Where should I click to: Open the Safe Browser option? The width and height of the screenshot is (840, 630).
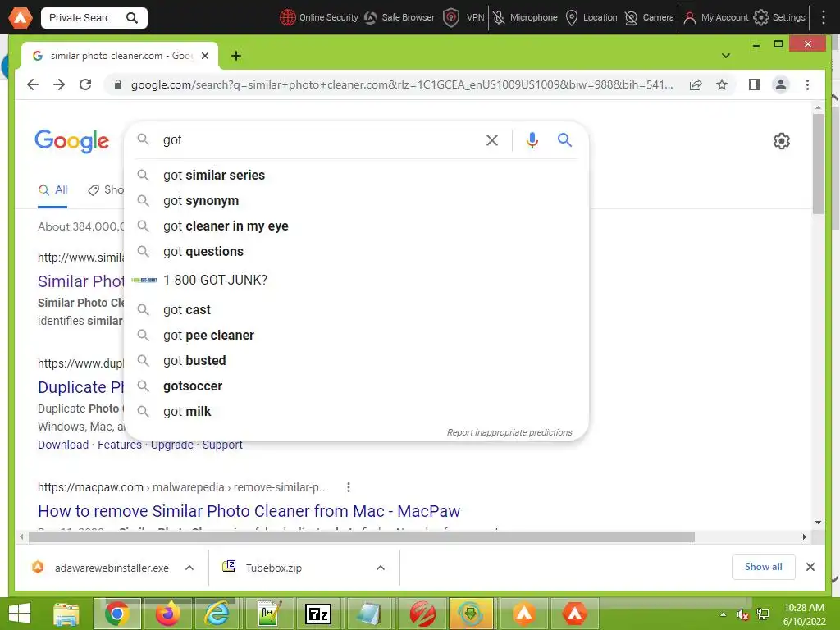399,18
